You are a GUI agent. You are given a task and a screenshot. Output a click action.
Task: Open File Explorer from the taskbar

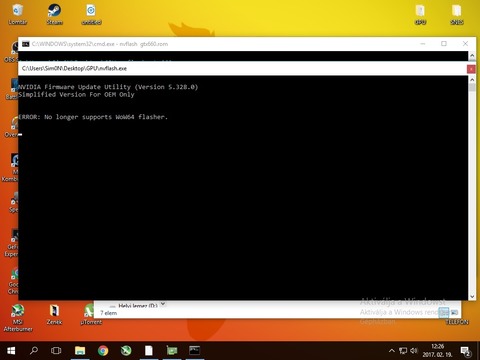(x=80, y=351)
